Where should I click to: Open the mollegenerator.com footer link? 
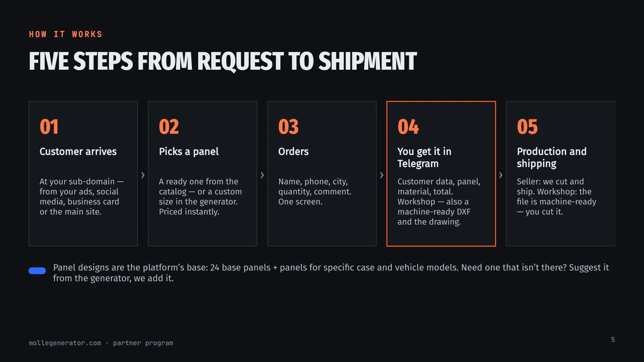[x=65, y=343]
